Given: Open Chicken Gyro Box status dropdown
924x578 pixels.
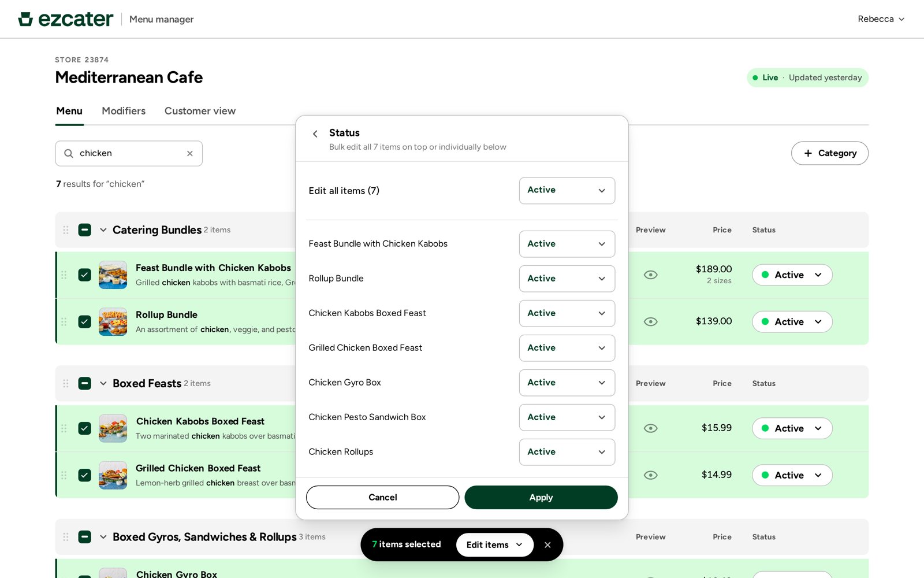Looking at the screenshot, I should click(x=567, y=383).
